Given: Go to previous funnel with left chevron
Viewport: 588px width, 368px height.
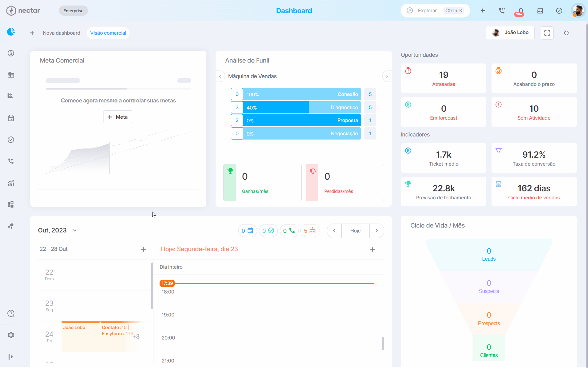Looking at the screenshot, I should click(x=220, y=76).
